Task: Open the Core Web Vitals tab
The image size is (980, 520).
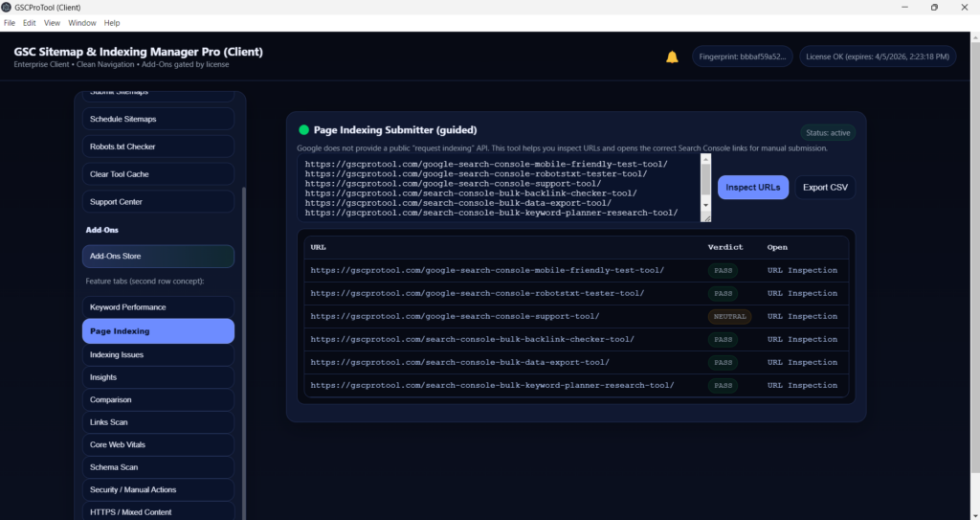Action: click(158, 445)
